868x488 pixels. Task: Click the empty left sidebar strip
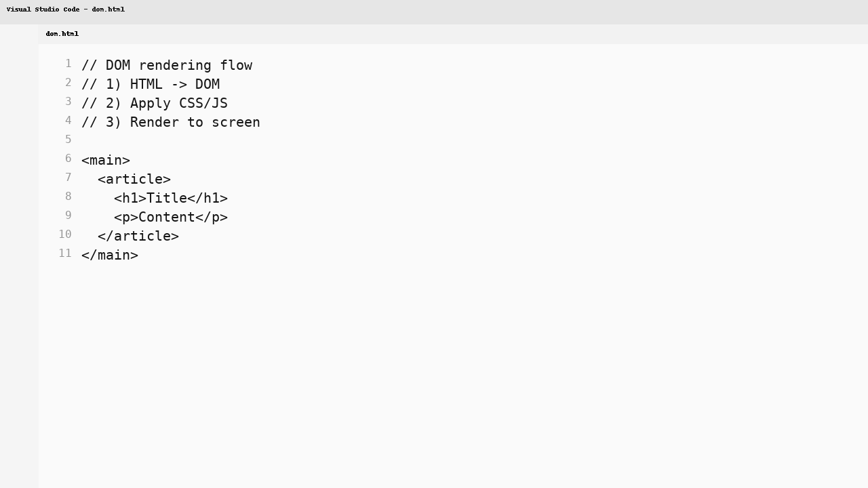point(19,271)
